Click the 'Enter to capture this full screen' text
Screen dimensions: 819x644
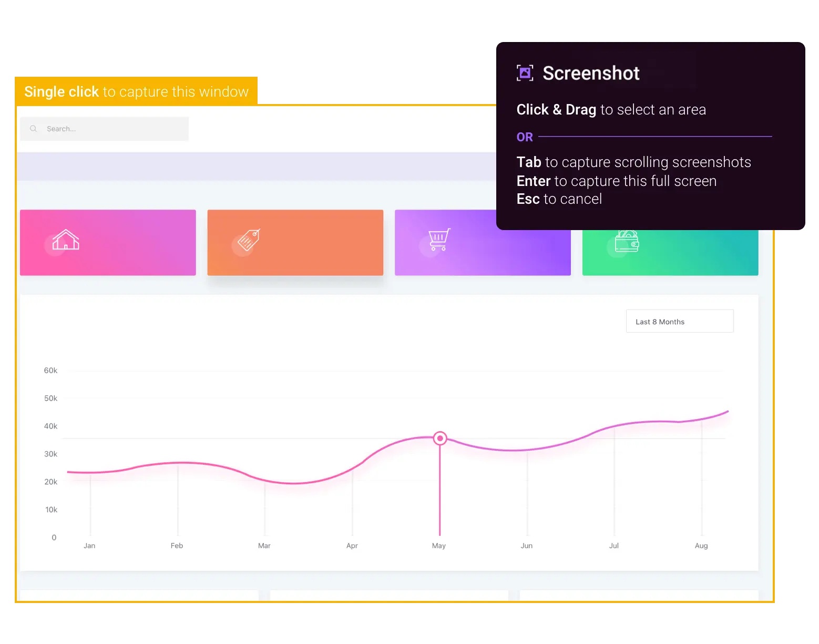point(617,181)
